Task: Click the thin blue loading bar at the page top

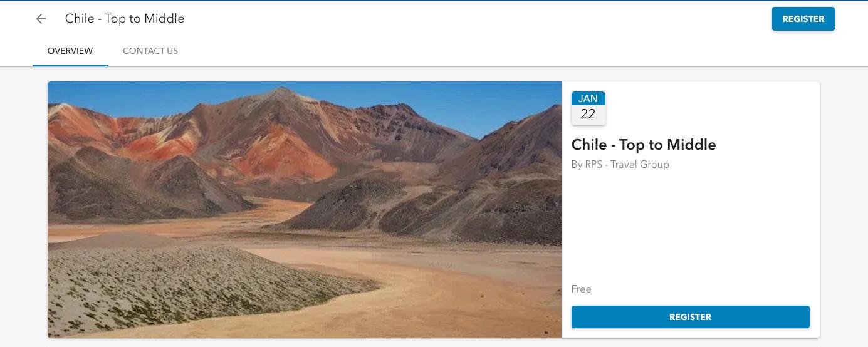Action: (x=434, y=1)
